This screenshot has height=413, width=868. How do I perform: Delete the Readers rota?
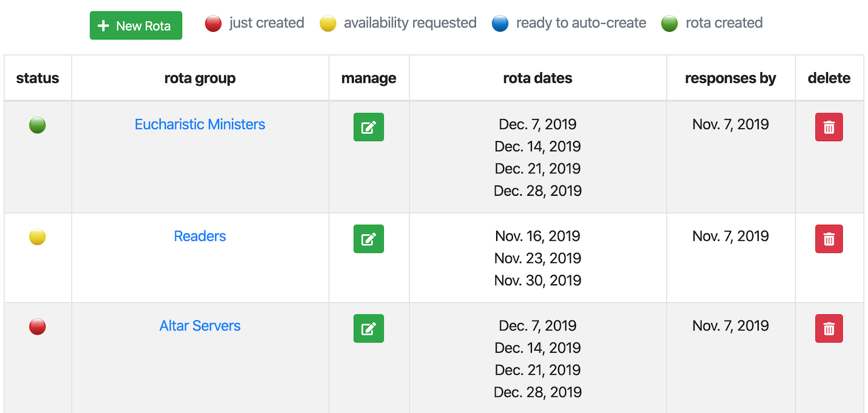pyautogui.click(x=829, y=239)
